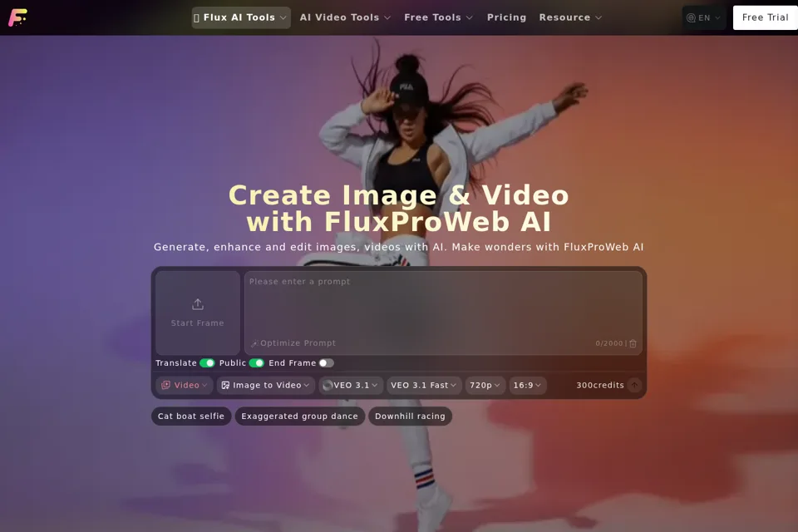Toggle the Translate switch

tap(207, 363)
